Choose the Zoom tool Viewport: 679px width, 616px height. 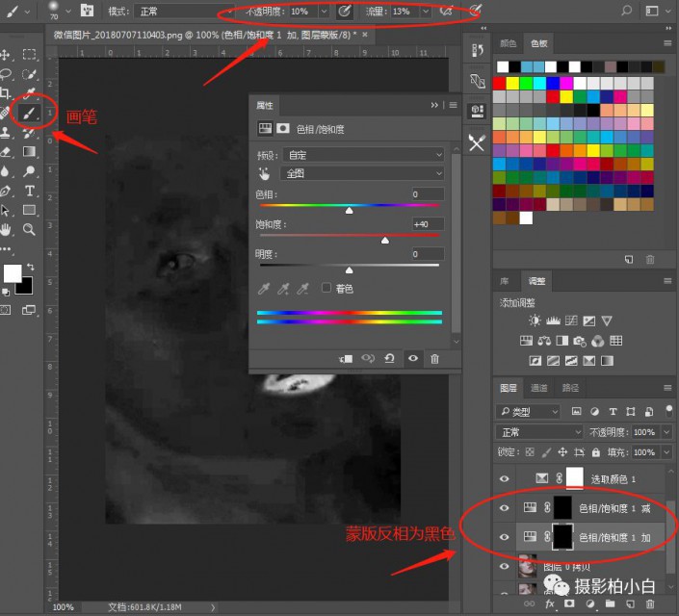(x=30, y=229)
